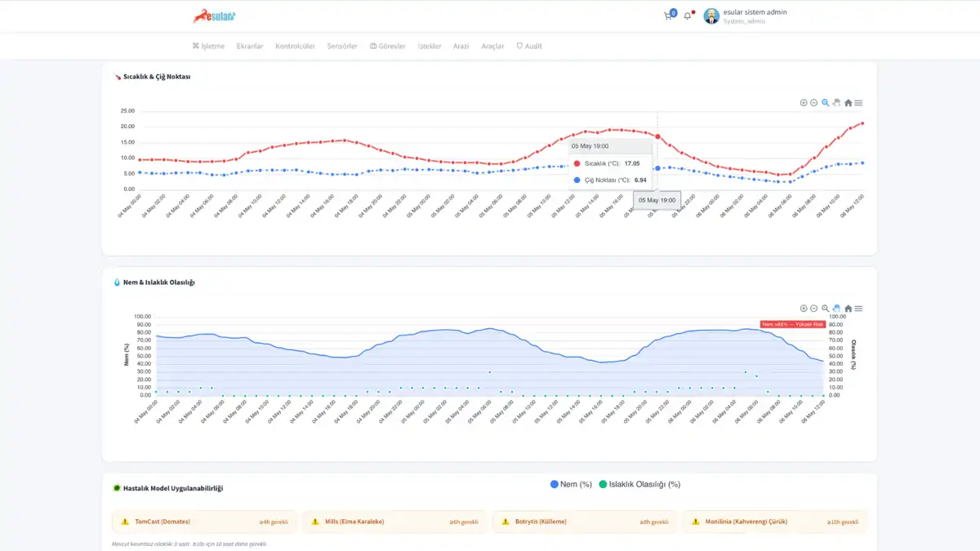Viewport: 980px width, 551px height.
Task: Toggle the Nem (%) legend series
Action: pos(571,484)
